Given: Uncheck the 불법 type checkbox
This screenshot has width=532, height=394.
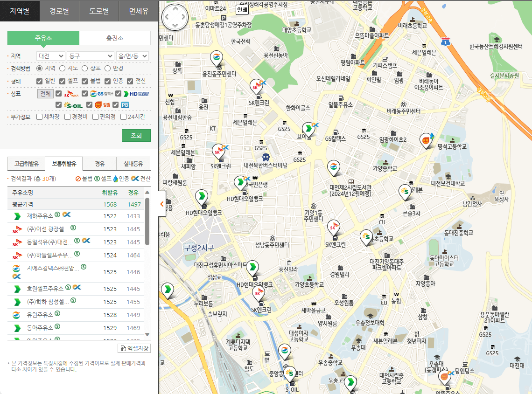Looking at the screenshot, I should point(85,81).
